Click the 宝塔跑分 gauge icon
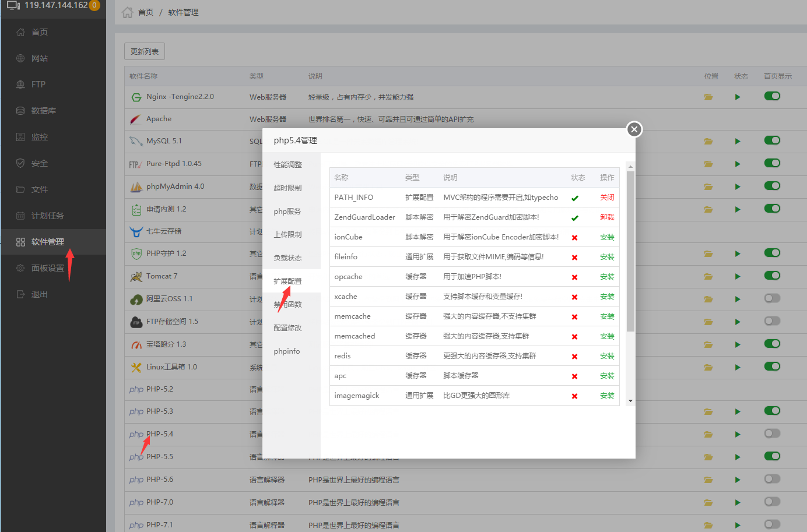 [x=136, y=345]
